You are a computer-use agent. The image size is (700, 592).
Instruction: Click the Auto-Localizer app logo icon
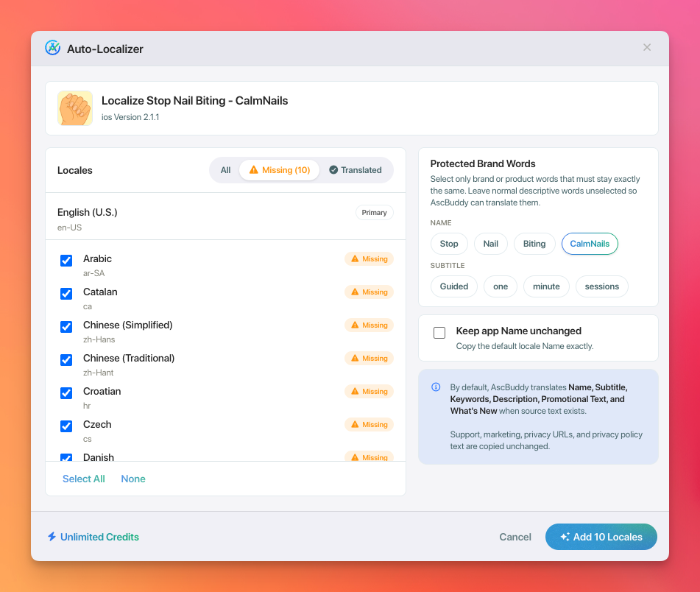pos(53,48)
